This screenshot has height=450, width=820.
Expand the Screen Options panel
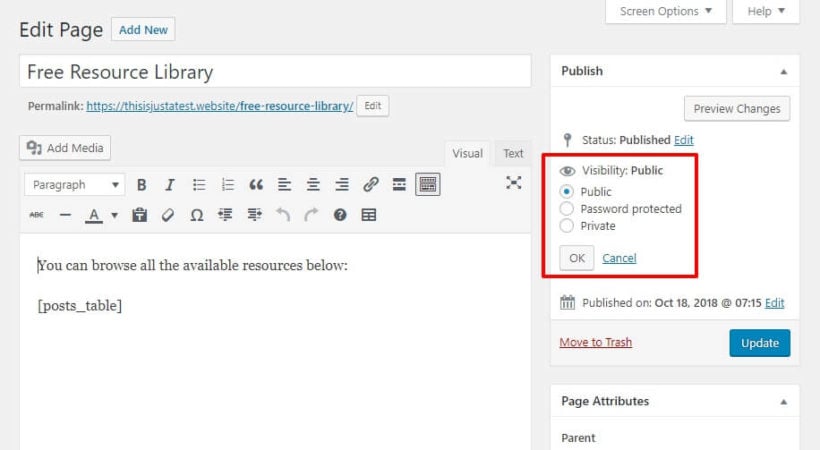tap(666, 11)
